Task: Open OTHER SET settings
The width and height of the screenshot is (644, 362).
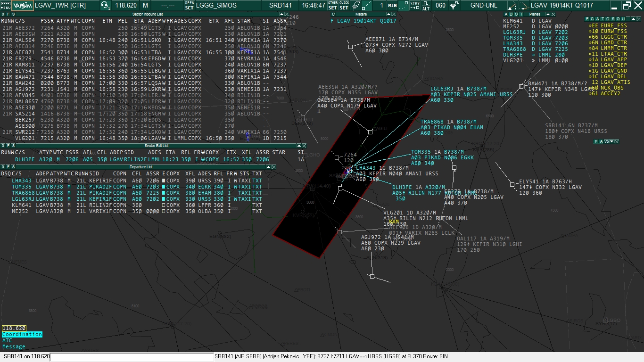Action: [333, 6]
